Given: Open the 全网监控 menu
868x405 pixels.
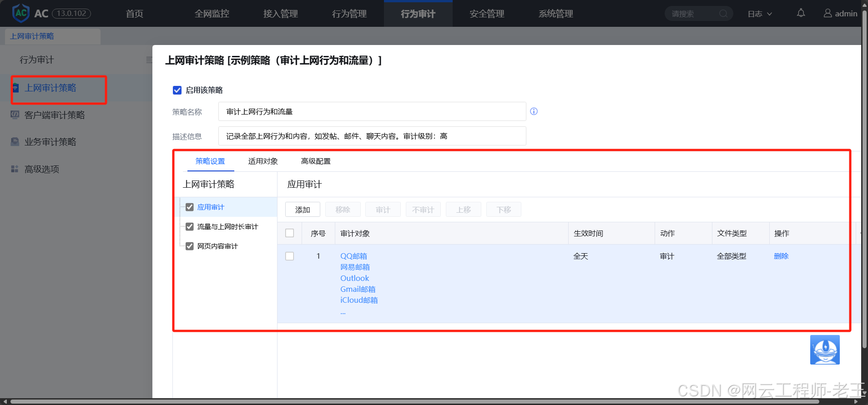Looking at the screenshot, I should tap(212, 14).
